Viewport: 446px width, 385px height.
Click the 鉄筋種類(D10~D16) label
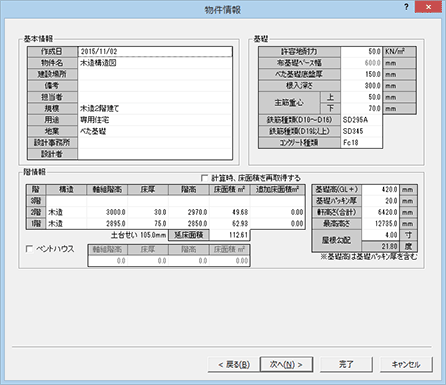pyautogui.click(x=299, y=120)
